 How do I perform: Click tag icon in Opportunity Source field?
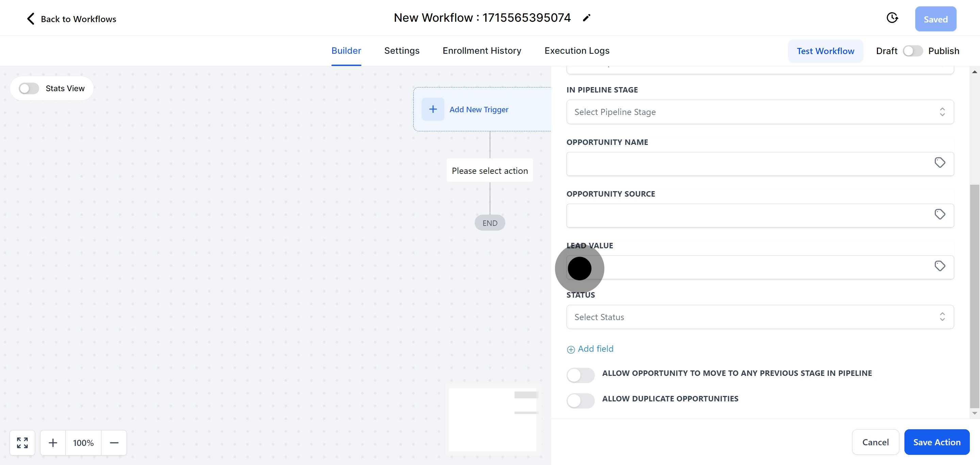pos(940,214)
